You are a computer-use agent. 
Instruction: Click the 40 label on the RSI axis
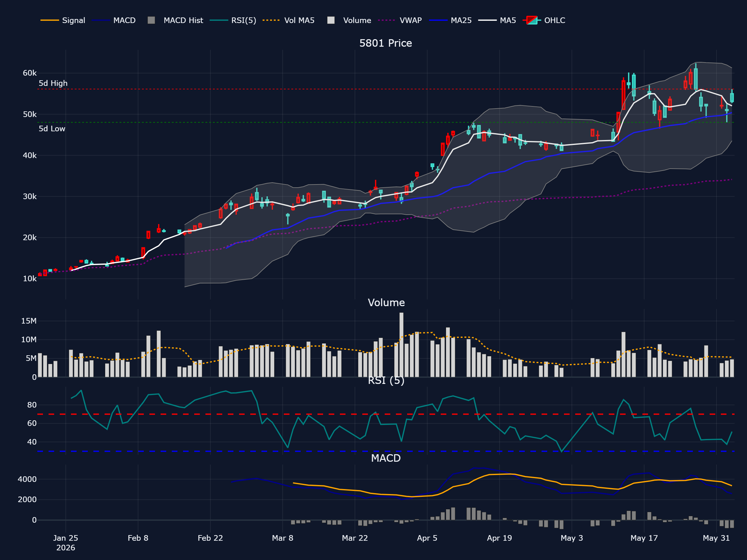tap(32, 442)
